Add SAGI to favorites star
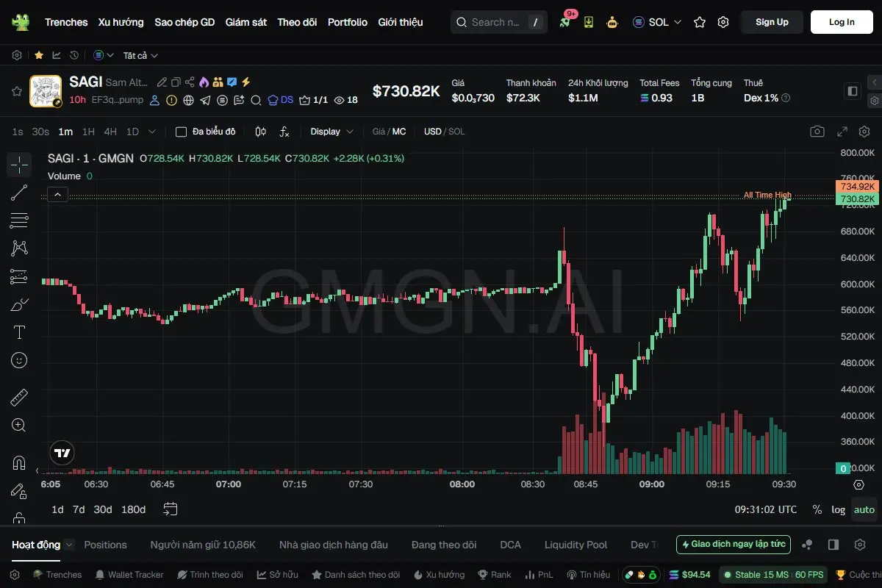This screenshot has height=588, width=882. pyautogui.click(x=16, y=91)
